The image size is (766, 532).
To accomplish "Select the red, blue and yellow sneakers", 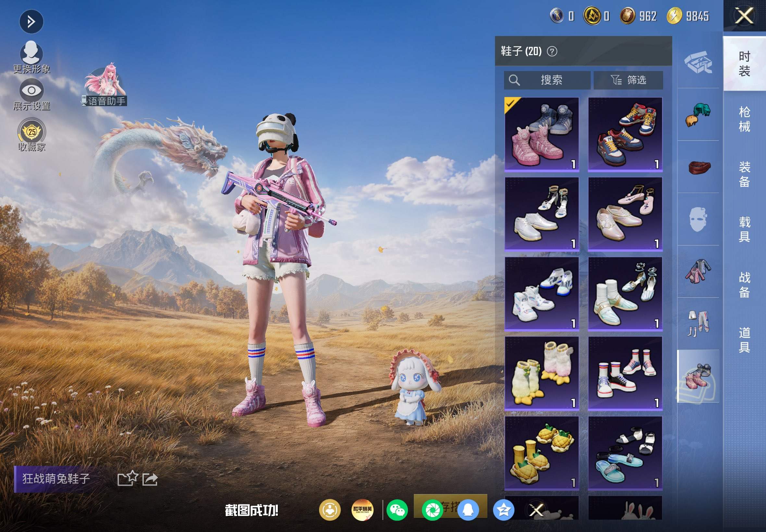I will point(625,135).
